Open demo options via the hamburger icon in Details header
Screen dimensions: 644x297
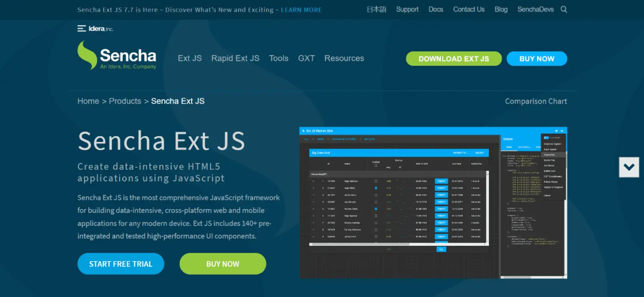coord(562,131)
